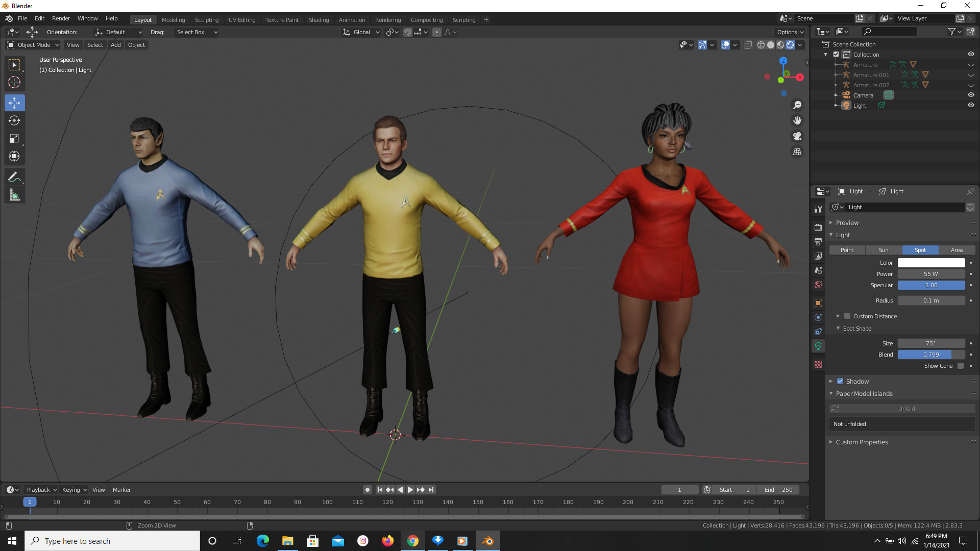Enable the Custom Distance checkbox
Screen dimensions: 980x551
coord(847,316)
